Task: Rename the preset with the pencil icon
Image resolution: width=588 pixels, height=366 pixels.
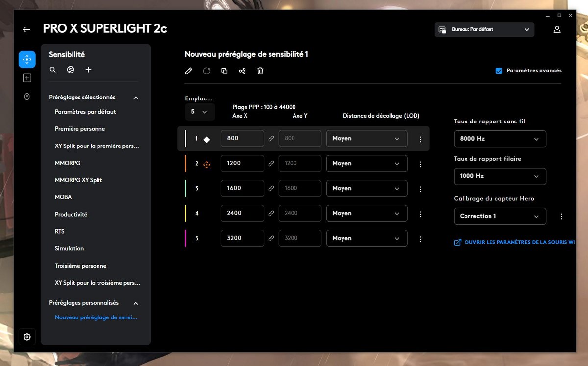Action: coord(189,71)
